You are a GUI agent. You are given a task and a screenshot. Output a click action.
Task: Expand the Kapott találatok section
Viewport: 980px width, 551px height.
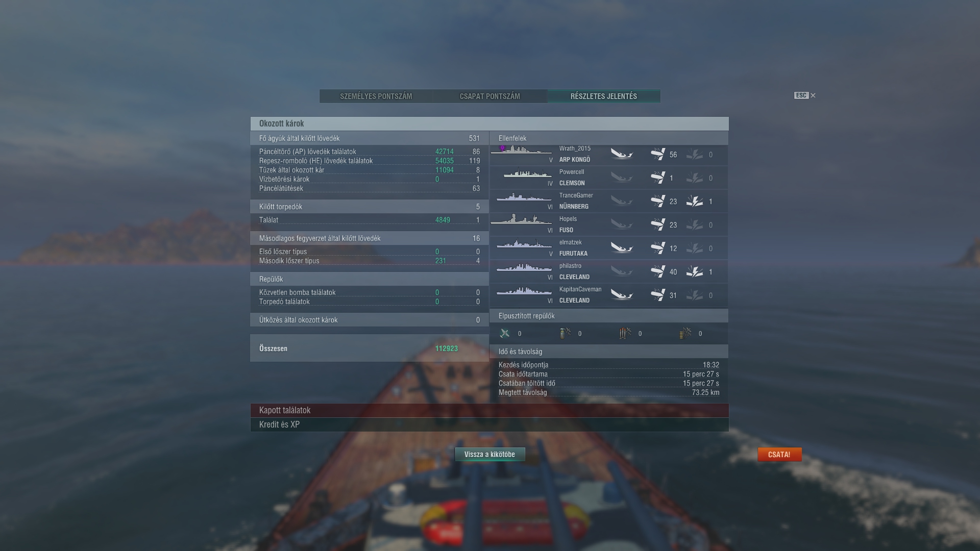click(489, 410)
